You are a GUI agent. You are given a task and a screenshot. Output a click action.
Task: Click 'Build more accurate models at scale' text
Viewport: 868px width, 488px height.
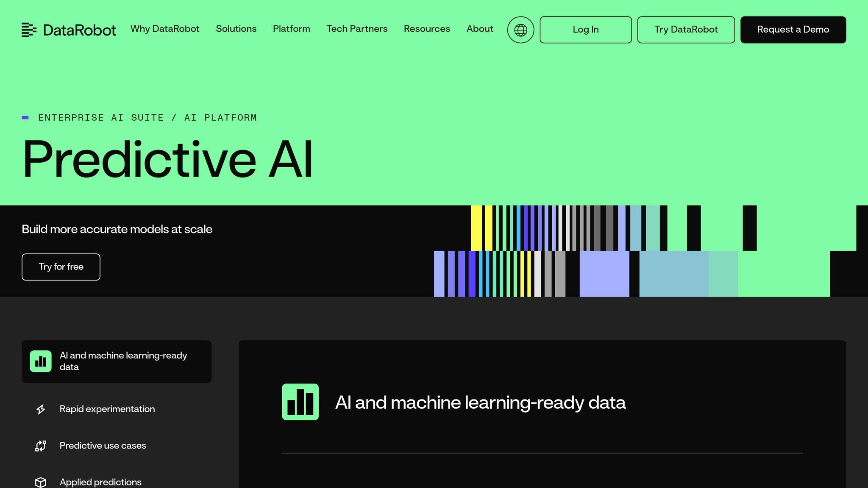117,229
